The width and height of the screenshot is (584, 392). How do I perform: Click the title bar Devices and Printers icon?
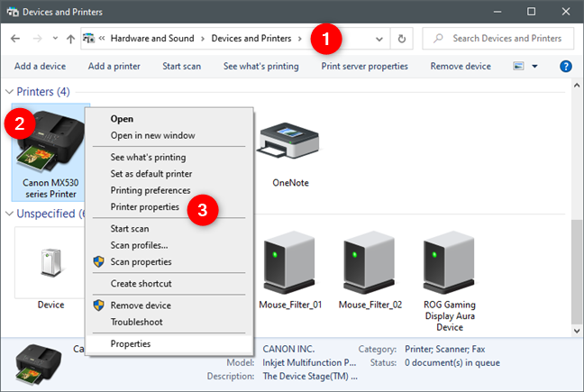[x=13, y=12]
